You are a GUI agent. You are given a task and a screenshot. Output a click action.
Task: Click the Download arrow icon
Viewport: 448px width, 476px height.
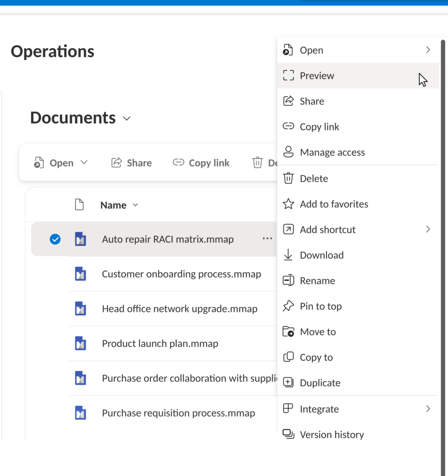tap(288, 255)
